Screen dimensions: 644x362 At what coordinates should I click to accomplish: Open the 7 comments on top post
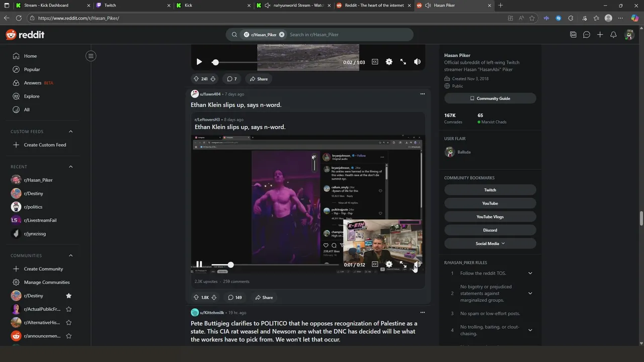coord(231,79)
